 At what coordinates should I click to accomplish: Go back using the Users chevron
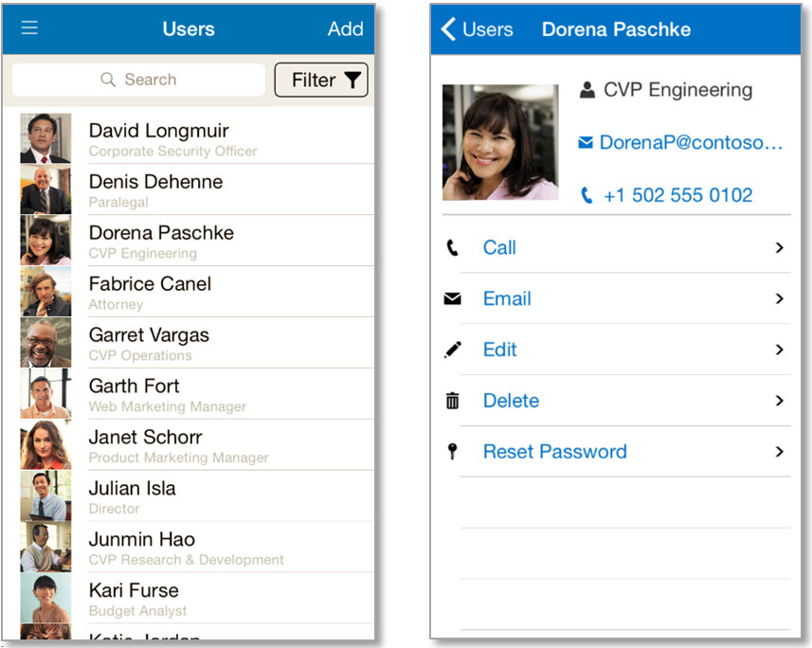click(477, 29)
